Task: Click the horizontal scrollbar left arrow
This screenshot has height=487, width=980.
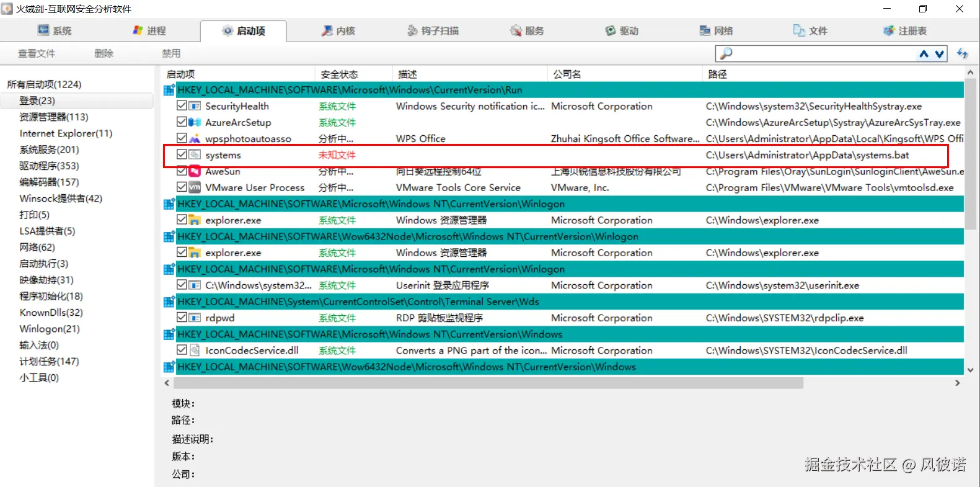Action: (167, 383)
